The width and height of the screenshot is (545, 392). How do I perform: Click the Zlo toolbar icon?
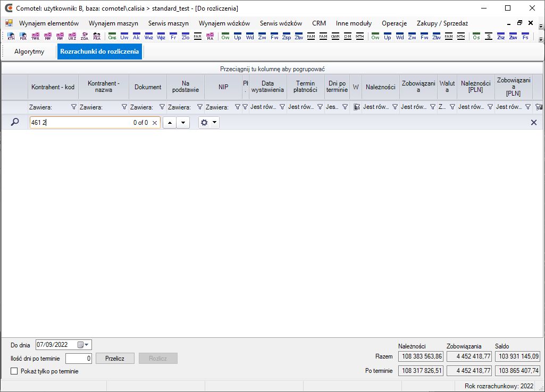point(186,37)
